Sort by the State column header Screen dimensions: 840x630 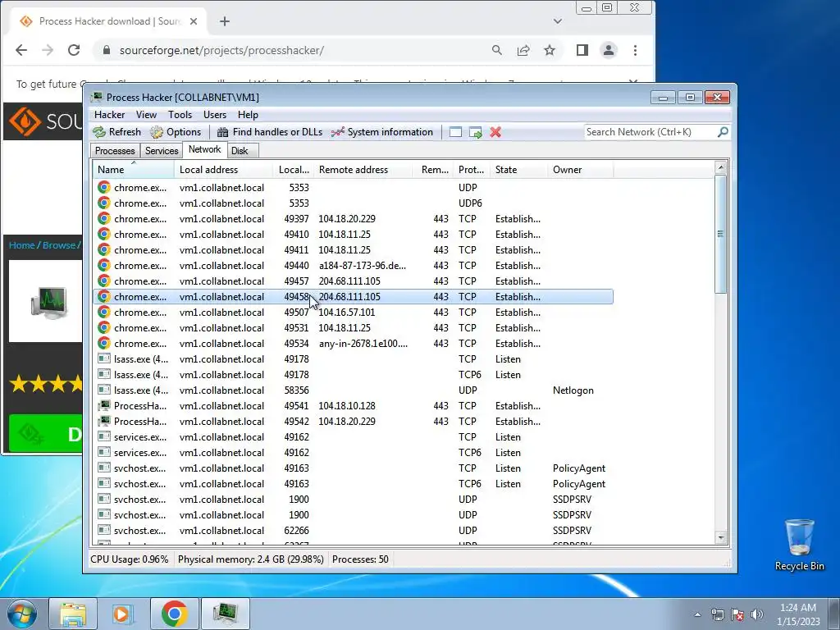coord(518,169)
